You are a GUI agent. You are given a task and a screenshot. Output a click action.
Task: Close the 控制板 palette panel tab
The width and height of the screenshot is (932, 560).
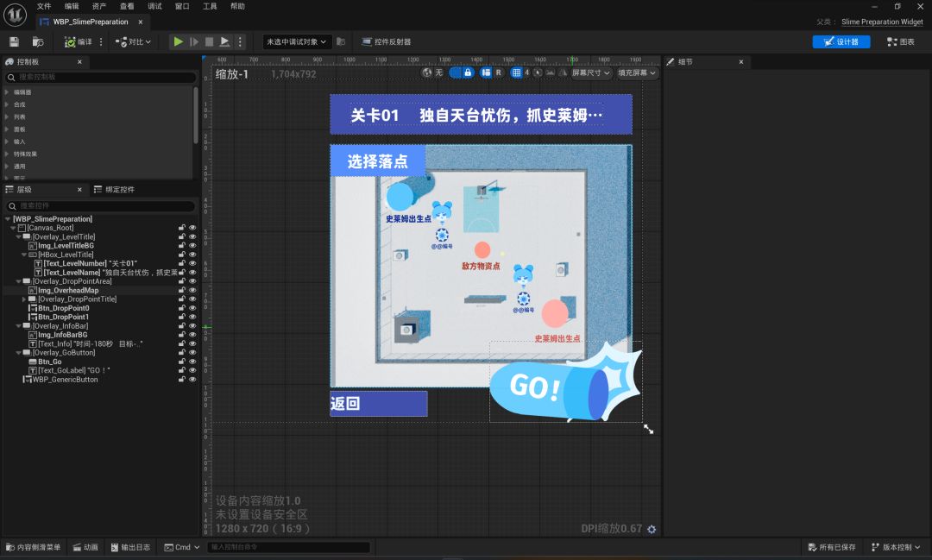[x=79, y=62]
